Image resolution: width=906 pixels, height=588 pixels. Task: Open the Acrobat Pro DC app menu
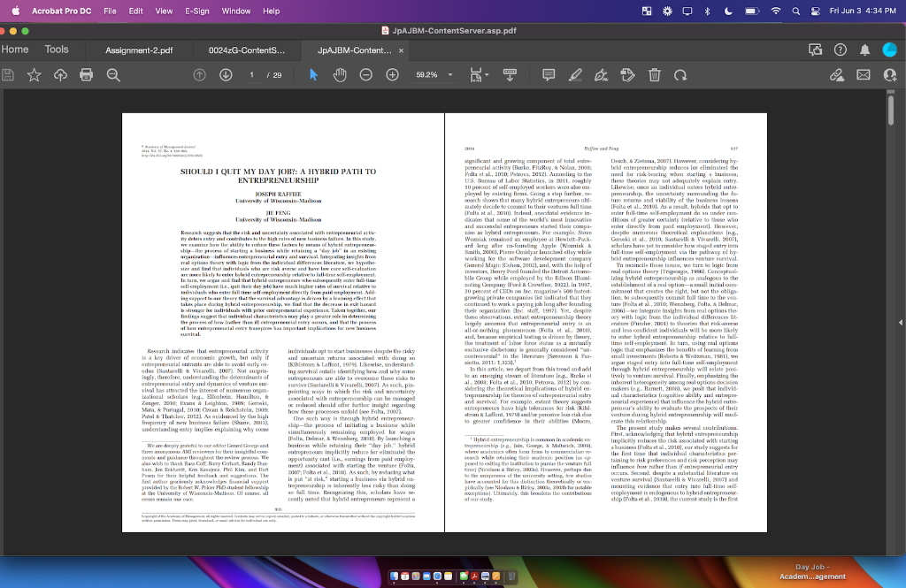click(61, 11)
